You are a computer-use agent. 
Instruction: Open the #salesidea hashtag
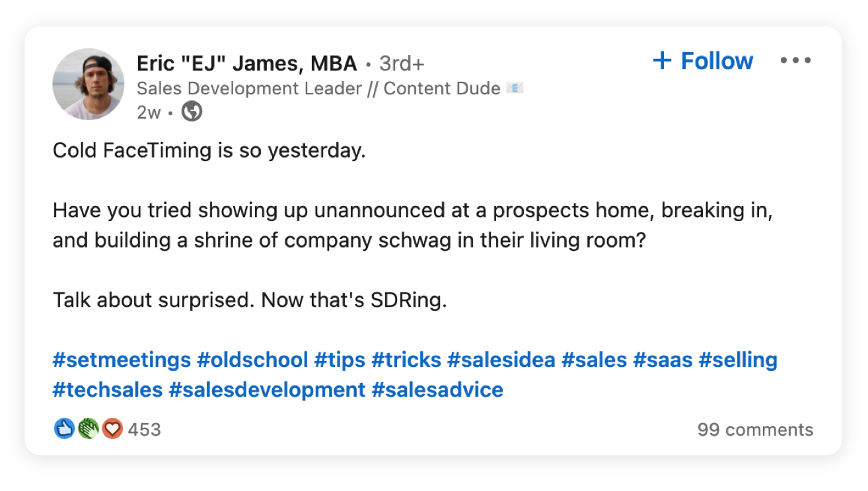tap(501, 360)
